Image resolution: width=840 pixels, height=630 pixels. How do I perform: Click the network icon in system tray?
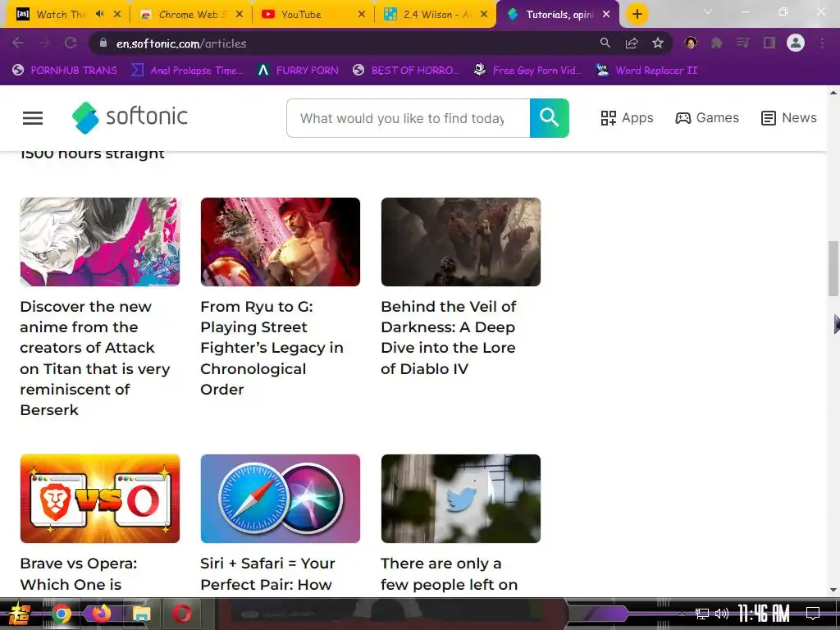701,614
